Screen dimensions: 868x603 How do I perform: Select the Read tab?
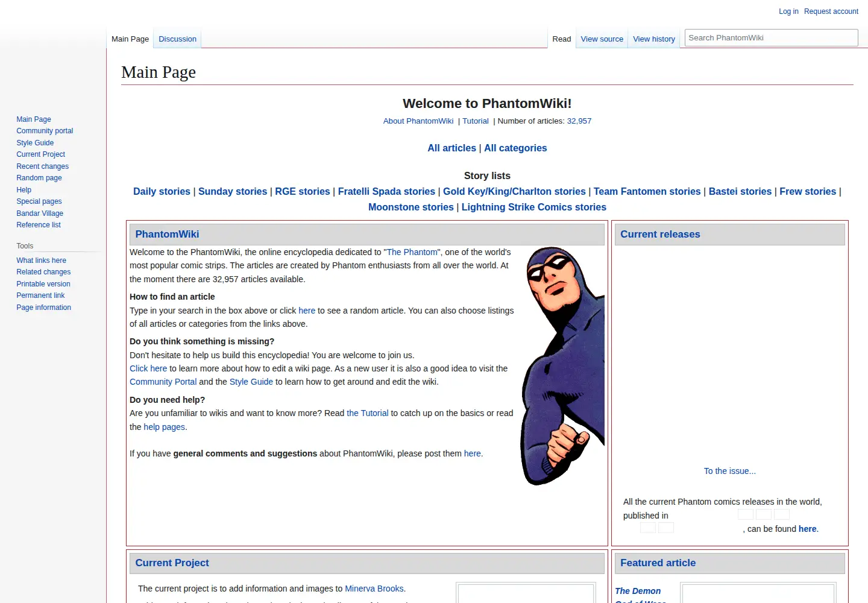(x=561, y=39)
